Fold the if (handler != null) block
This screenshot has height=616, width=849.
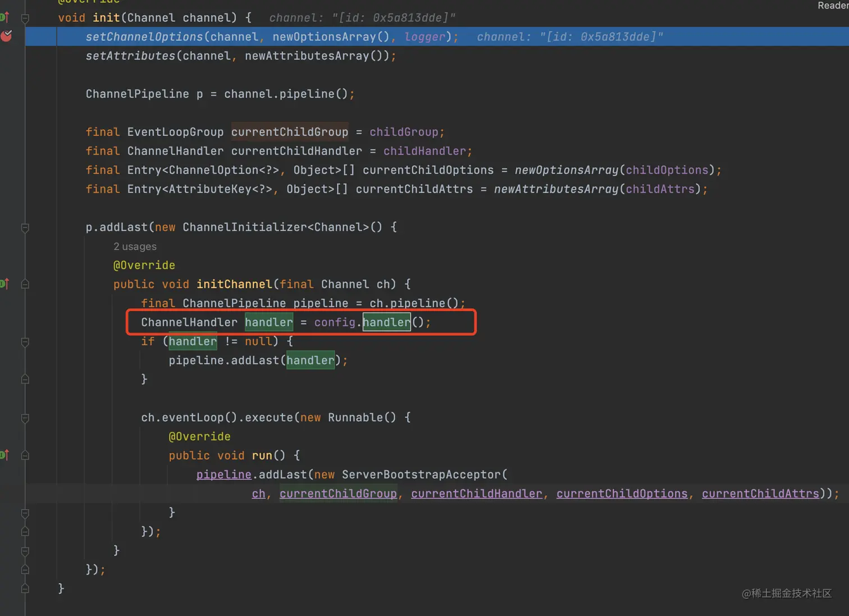click(25, 341)
